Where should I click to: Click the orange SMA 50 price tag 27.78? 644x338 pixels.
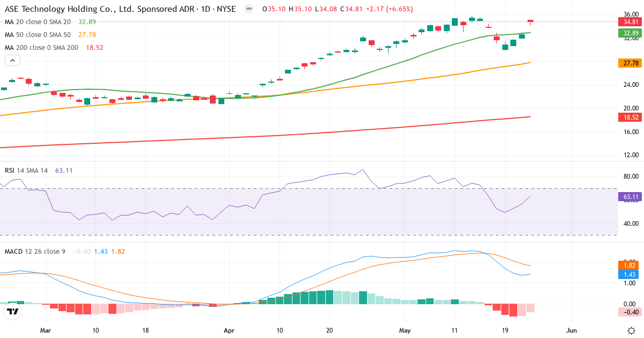[630, 63]
